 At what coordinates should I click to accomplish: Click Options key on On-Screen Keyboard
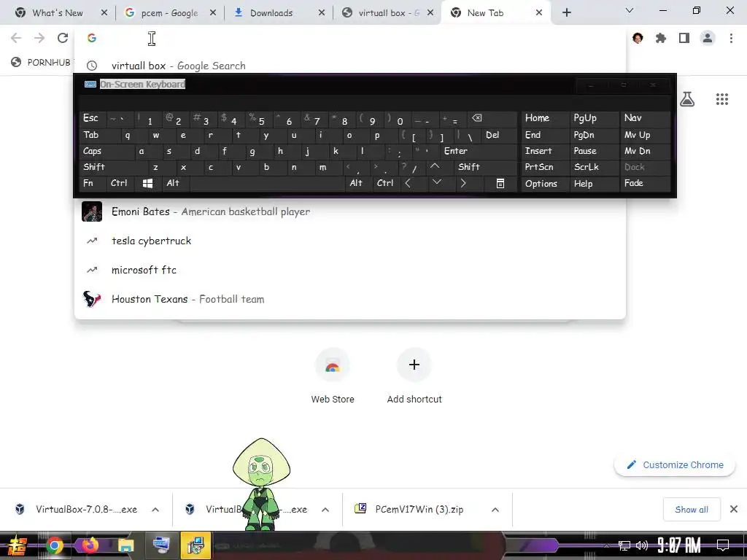point(545,183)
